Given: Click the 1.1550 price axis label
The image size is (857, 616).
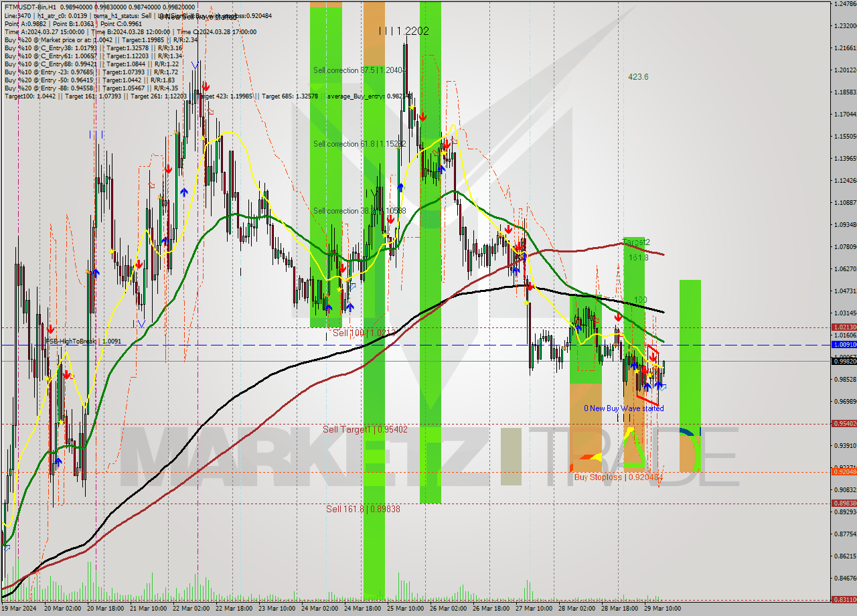Looking at the screenshot, I should 845,136.
